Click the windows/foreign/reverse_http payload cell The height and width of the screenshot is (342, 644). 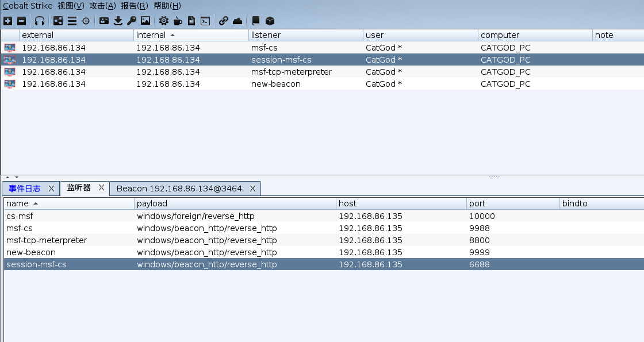point(195,216)
